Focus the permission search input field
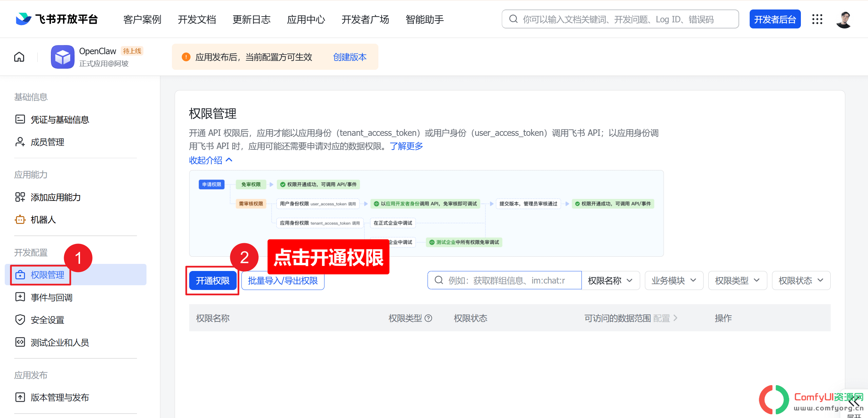 point(505,280)
